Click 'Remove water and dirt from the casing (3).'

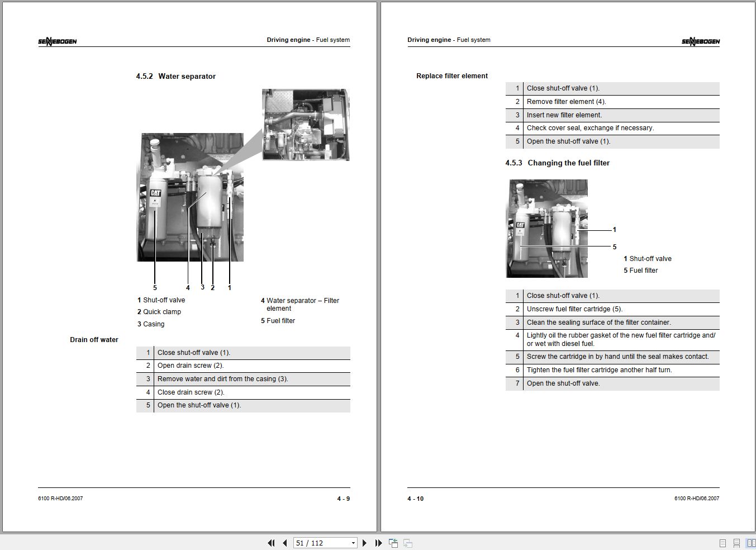click(x=223, y=379)
